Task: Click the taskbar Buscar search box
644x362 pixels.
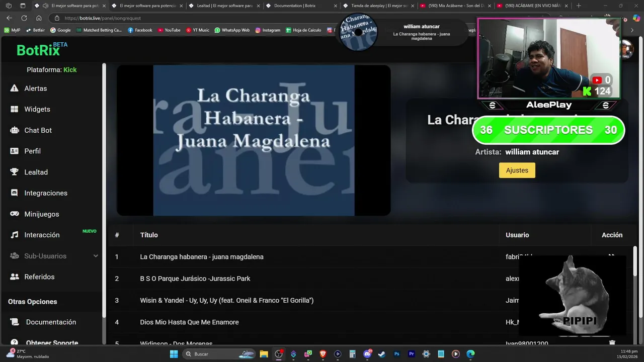Action: point(219,354)
